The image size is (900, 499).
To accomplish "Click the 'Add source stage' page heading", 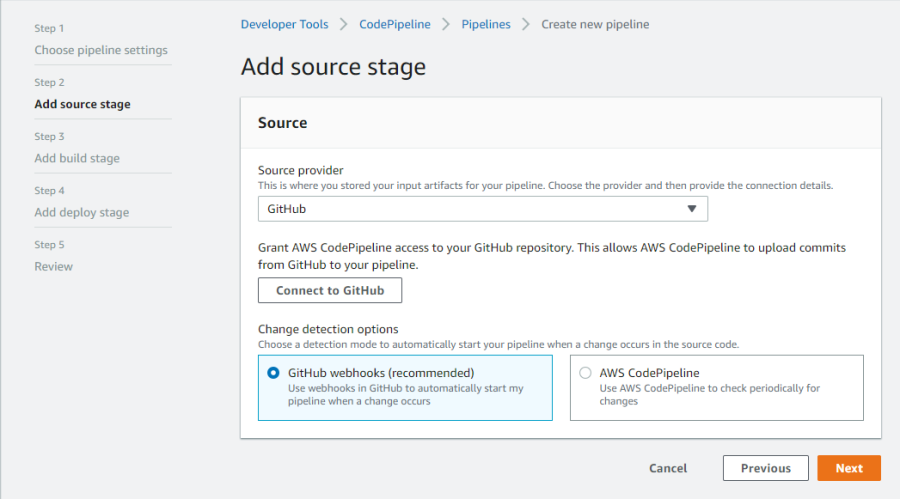I will (x=333, y=67).
